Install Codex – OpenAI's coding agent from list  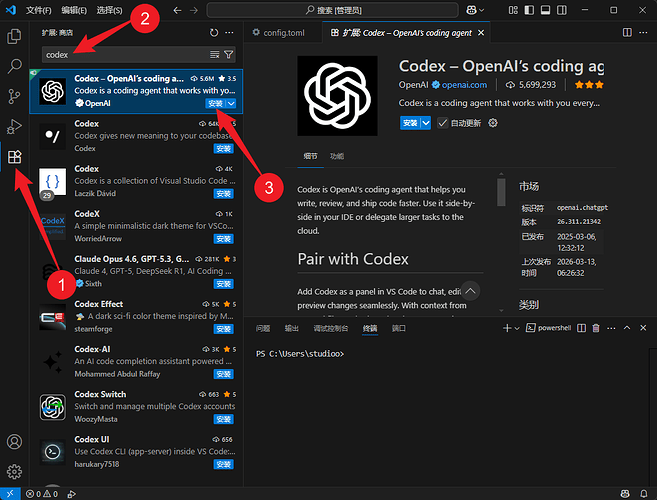pyautogui.click(x=215, y=103)
